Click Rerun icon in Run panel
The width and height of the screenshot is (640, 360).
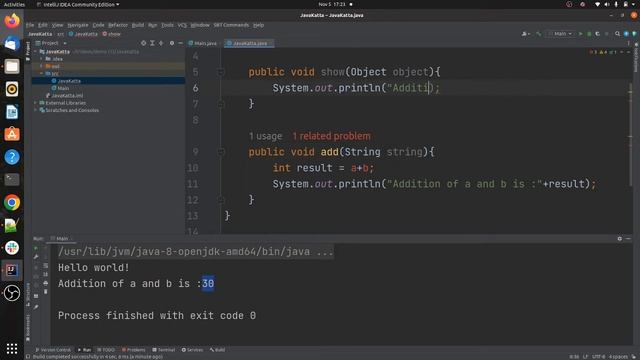(36, 248)
